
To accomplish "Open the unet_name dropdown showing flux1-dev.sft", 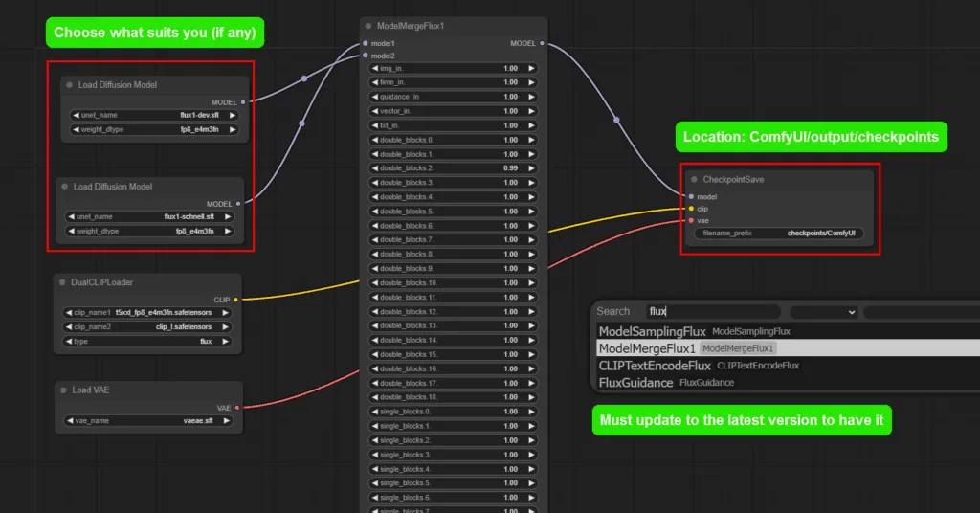I will click(x=154, y=115).
